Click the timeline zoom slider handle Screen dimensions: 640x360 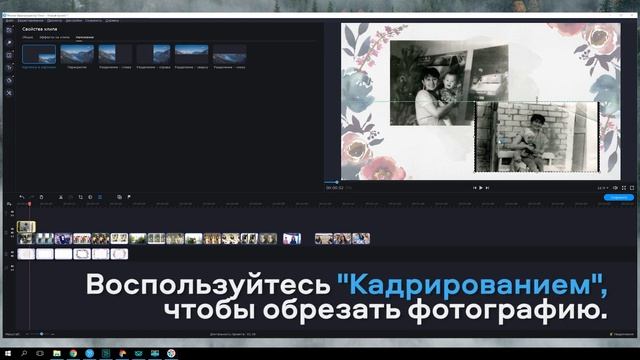(x=42, y=334)
